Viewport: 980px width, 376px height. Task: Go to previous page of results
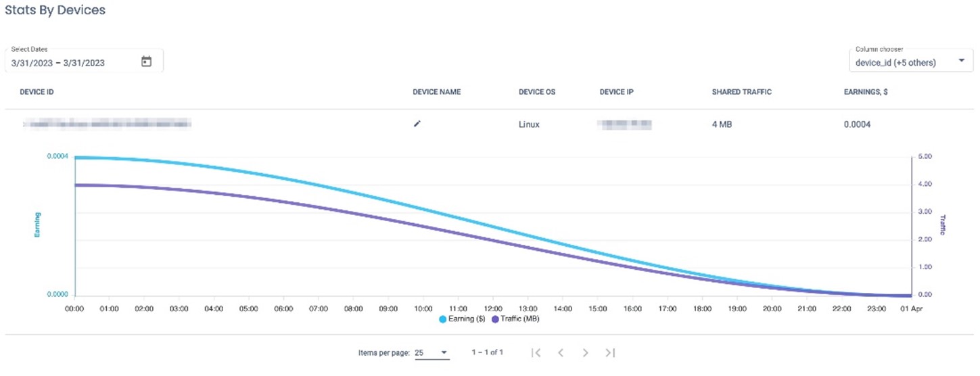(560, 352)
